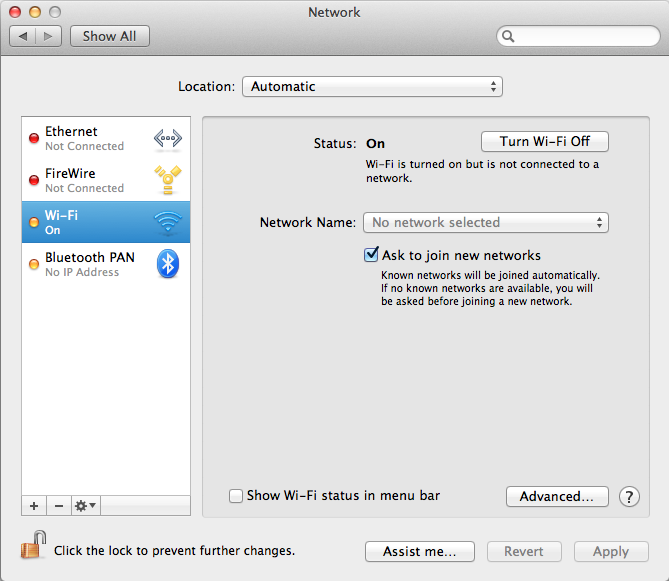Click the lock icon to prevent changes

[33, 548]
